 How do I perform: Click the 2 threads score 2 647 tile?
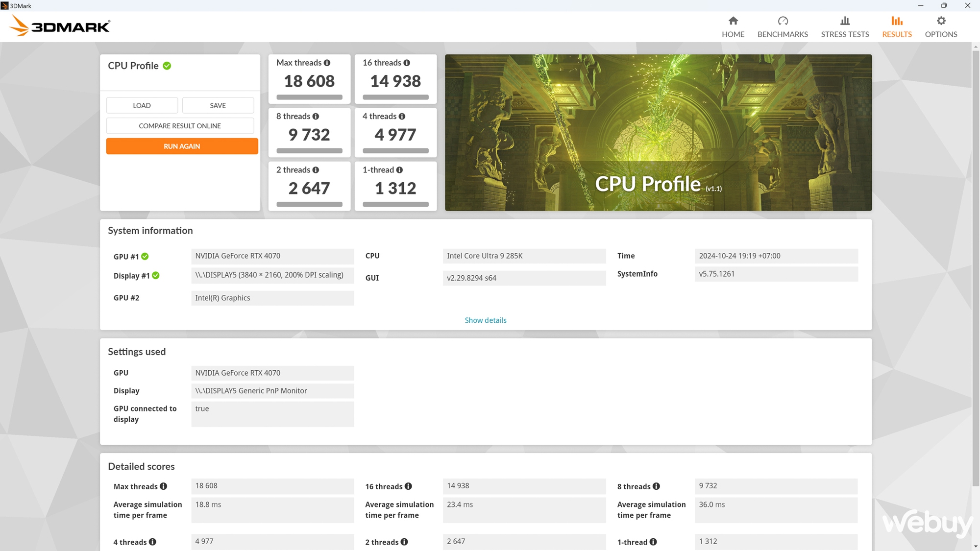click(309, 186)
